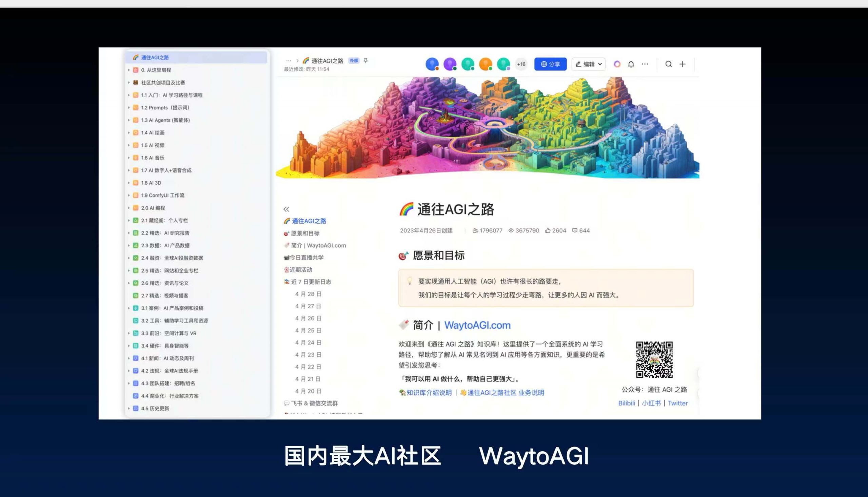Click the pin icon next to 外部 tag

(366, 60)
